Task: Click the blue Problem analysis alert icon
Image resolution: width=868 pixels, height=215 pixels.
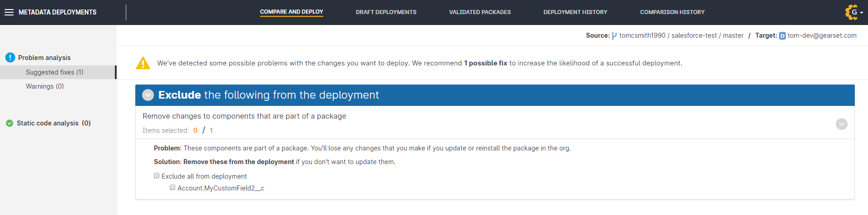Action: pyautogui.click(x=10, y=58)
